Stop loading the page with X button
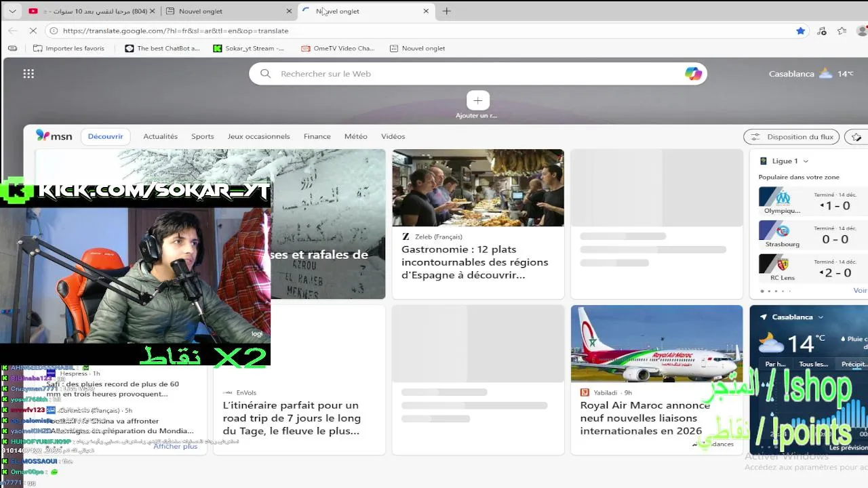 32,30
